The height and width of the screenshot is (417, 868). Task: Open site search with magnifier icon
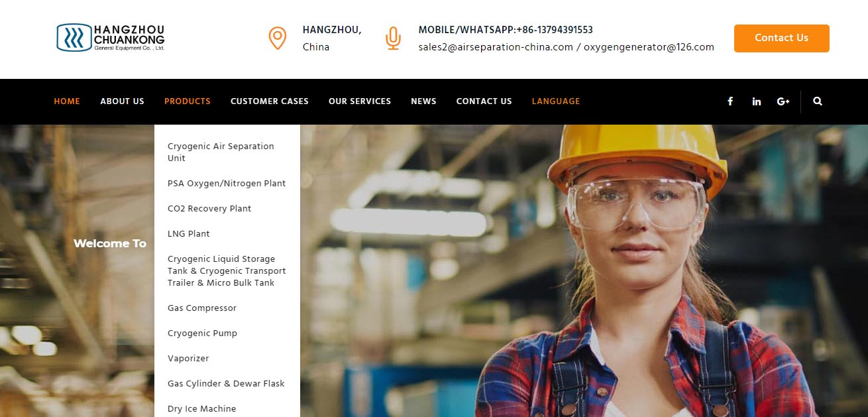[818, 101]
